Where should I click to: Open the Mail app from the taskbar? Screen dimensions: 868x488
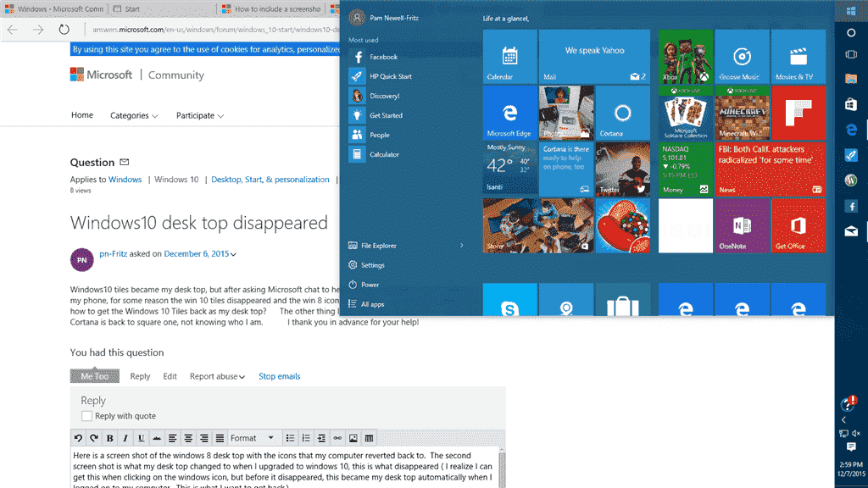[850, 230]
